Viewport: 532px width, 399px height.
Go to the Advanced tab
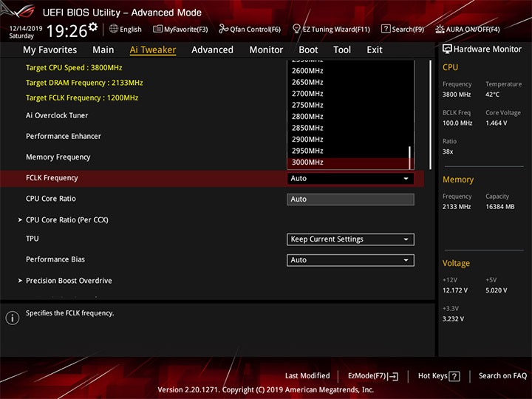point(212,50)
